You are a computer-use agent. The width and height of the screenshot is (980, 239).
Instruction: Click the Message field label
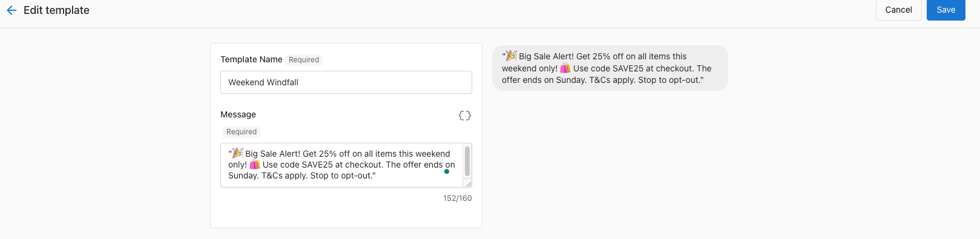pyautogui.click(x=238, y=114)
